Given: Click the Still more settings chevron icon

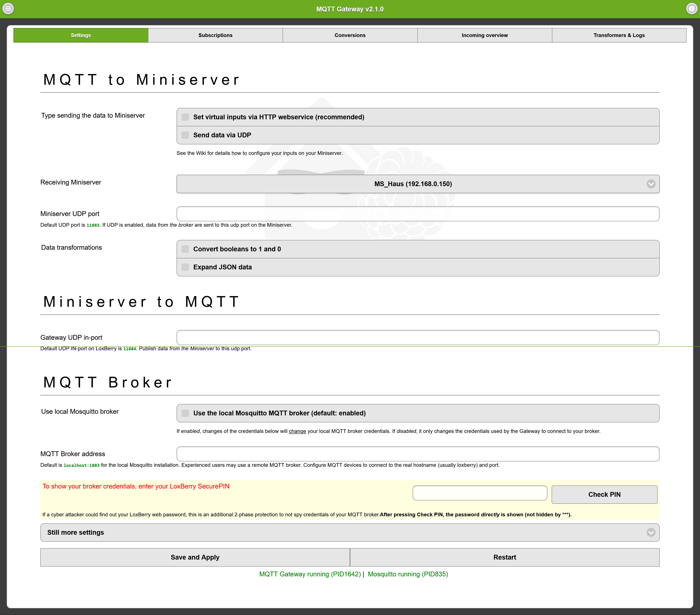Looking at the screenshot, I should 651,533.
